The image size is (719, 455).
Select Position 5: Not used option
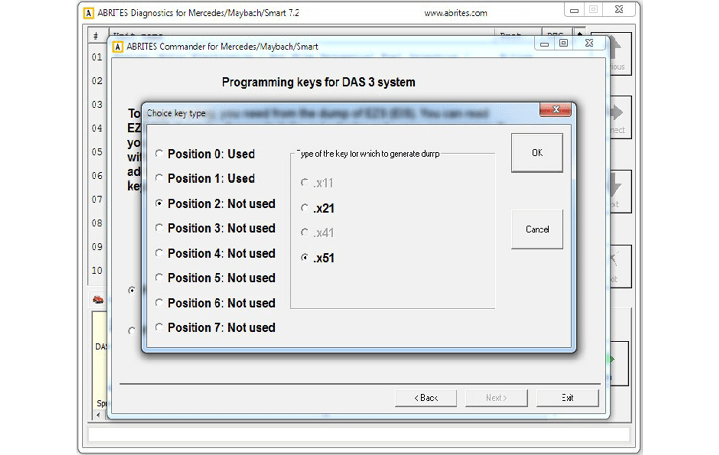[160, 278]
